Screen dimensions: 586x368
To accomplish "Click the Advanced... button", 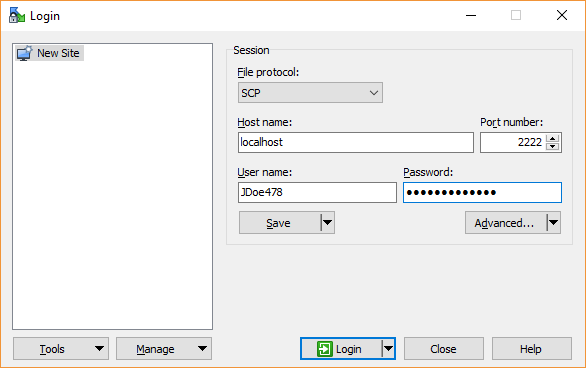I will point(506,223).
